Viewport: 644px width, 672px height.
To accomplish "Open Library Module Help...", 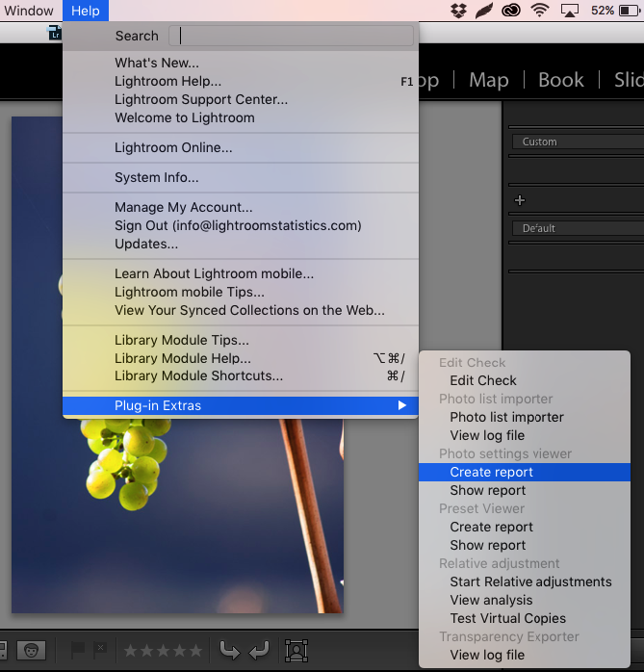I will (x=241, y=358).
